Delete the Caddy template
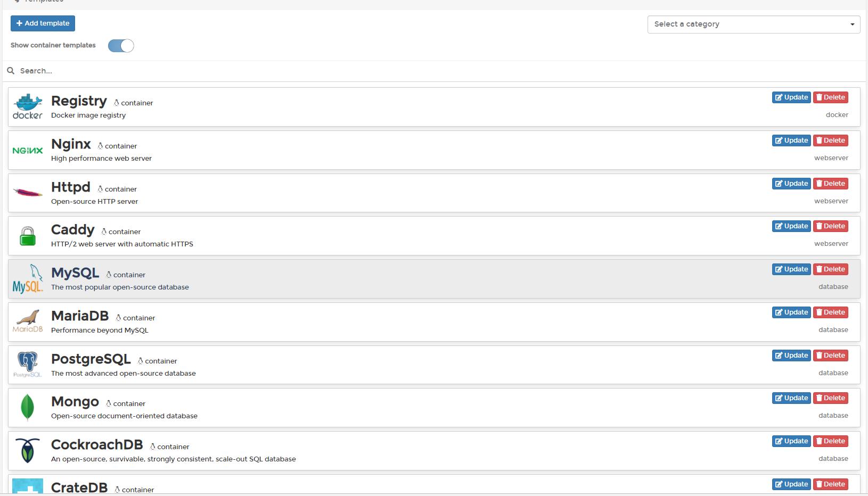The height and width of the screenshot is (496, 868). pos(831,226)
